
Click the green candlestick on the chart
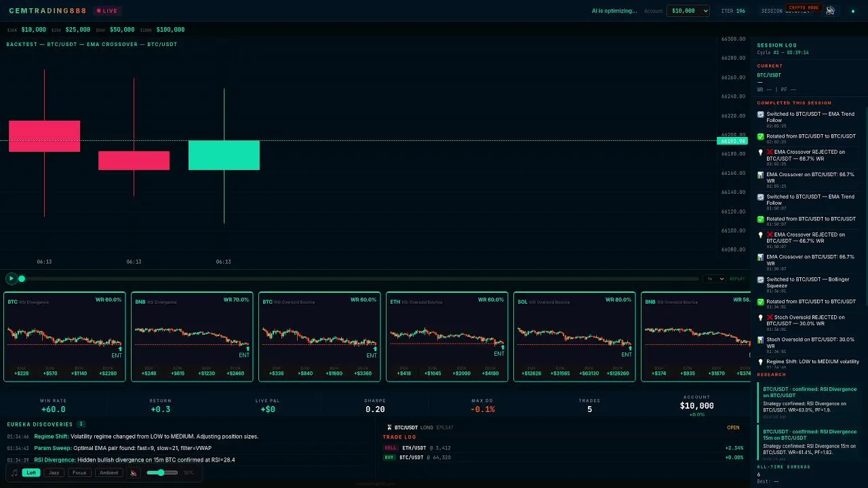(x=224, y=155)
